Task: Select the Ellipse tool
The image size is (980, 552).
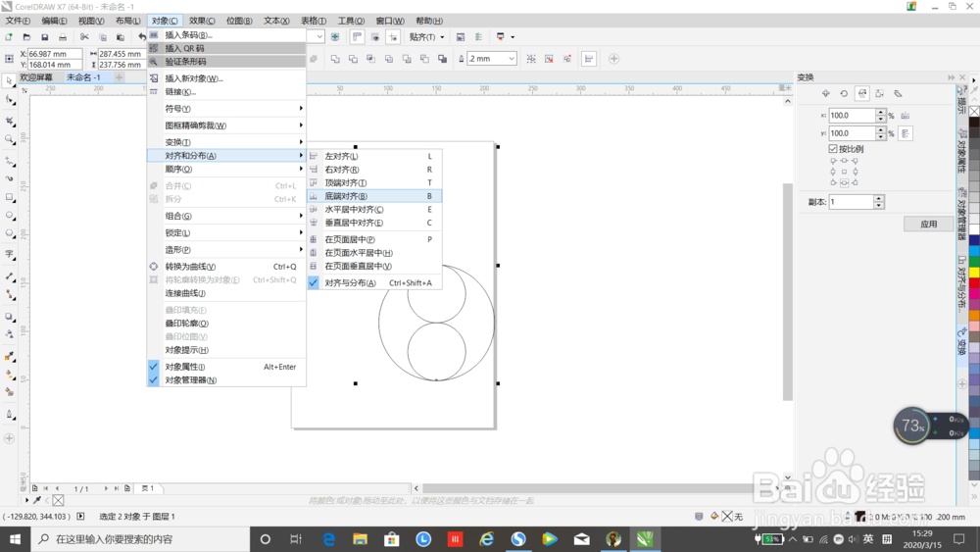Action: (x=10, y=216)
